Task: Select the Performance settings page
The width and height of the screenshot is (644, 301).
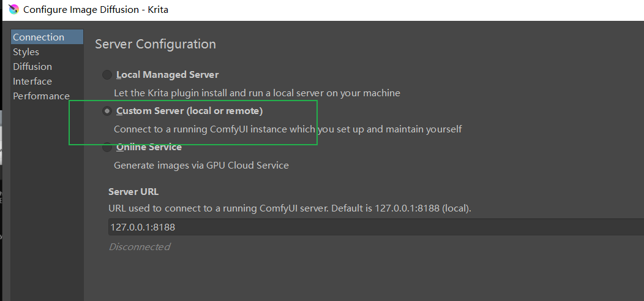Action: (41, 96)
